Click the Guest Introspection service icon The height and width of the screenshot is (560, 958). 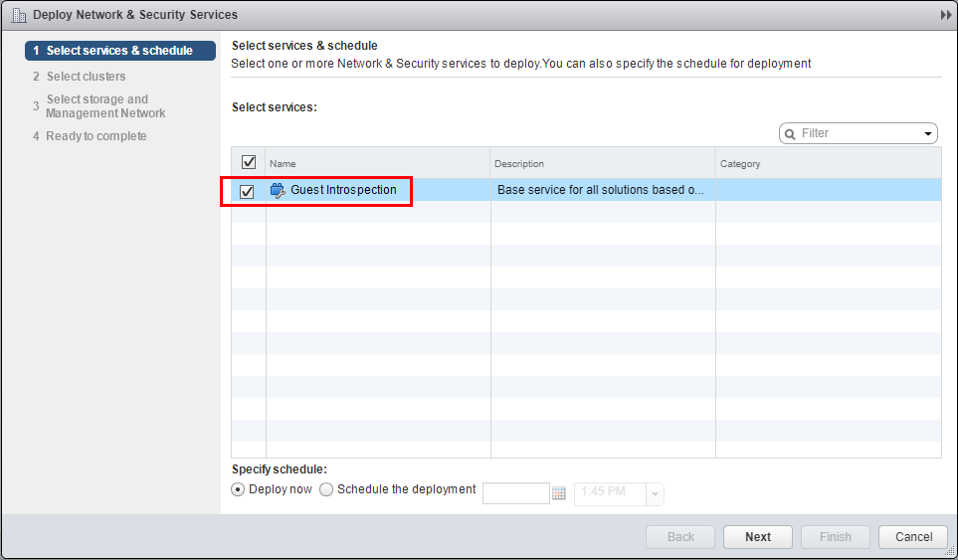[x=278, y=191]
